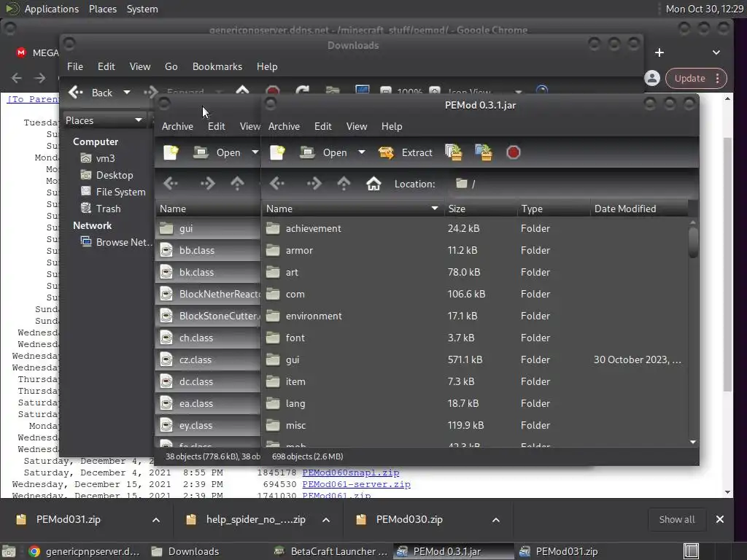
Task: Open vm3 home in Places sidebar
Action: click(98, 158)
